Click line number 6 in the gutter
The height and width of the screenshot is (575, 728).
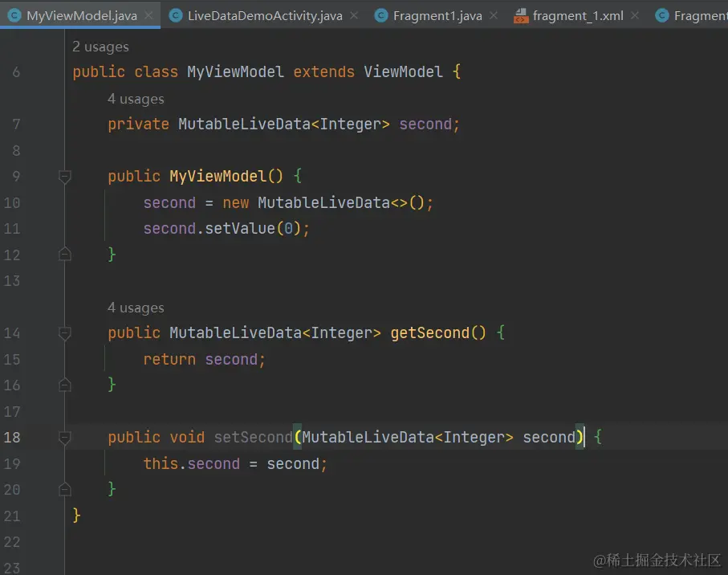(16, 72)
